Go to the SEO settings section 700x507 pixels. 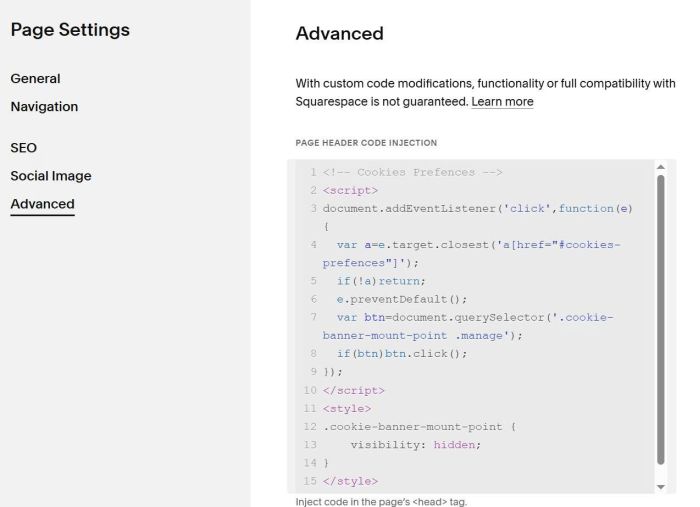pos(24,148)
